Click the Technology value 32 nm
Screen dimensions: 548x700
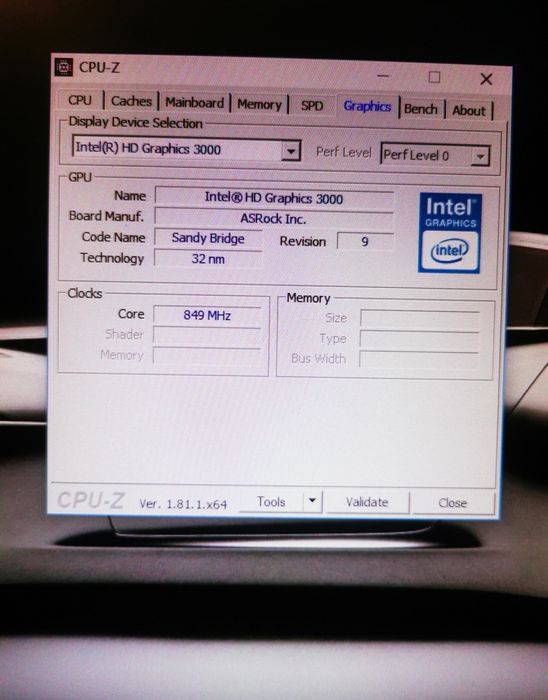point(208,258)
